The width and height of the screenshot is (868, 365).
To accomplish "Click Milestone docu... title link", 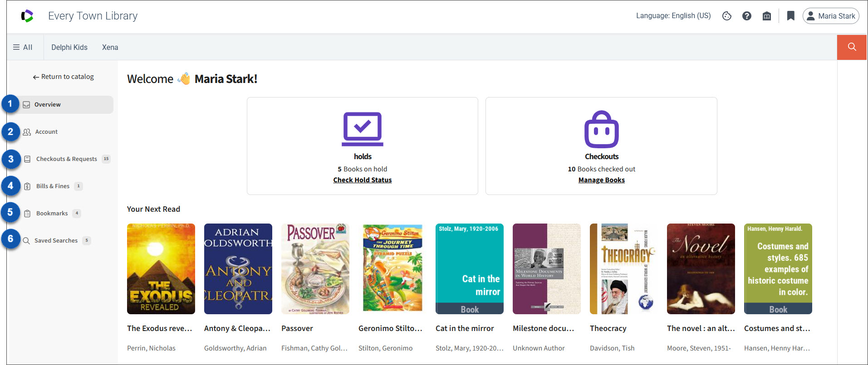I will (544, 328).
